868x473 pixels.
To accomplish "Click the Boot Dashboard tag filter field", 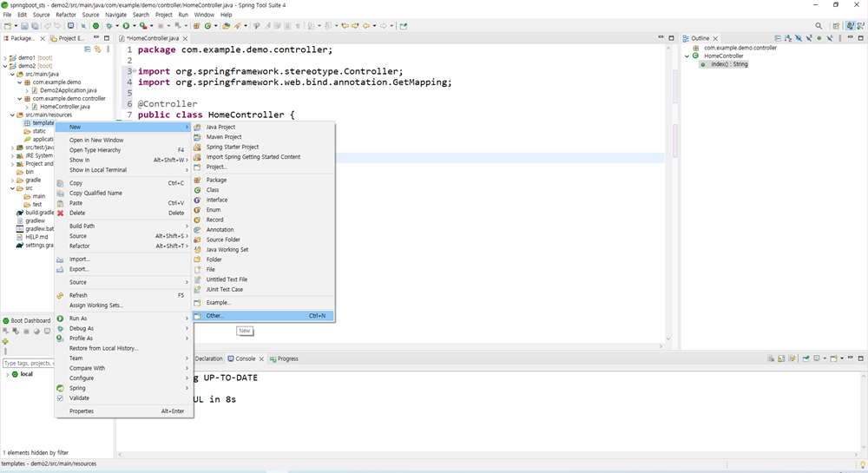I will tap(28, 364).
